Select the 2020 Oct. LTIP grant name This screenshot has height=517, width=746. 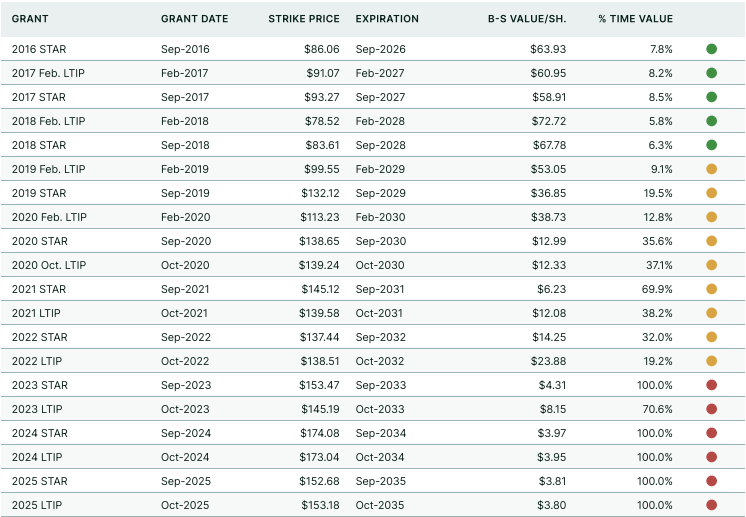[x=49, y=265]
